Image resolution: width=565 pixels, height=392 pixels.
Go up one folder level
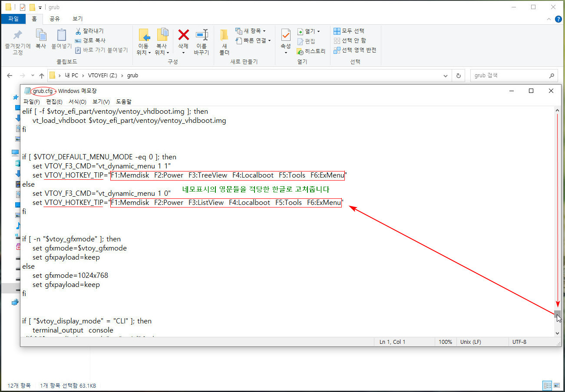(42, 76)
